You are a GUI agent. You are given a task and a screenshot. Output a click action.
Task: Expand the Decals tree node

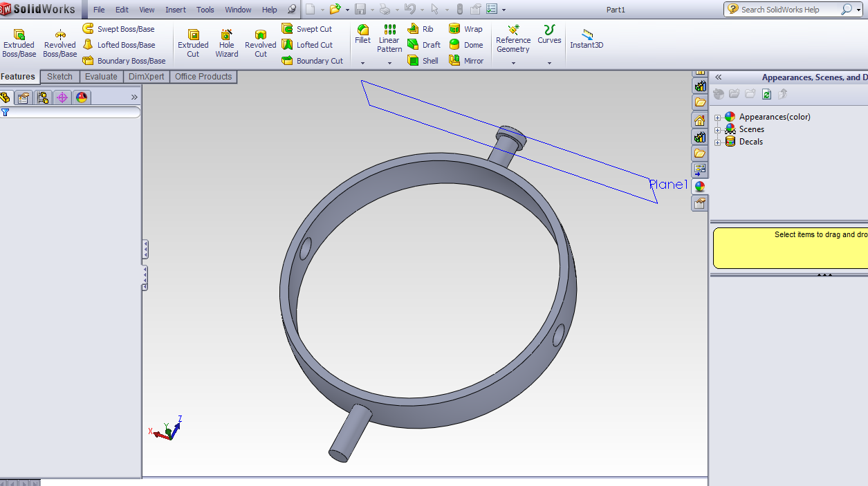click(x=718, y=142)
